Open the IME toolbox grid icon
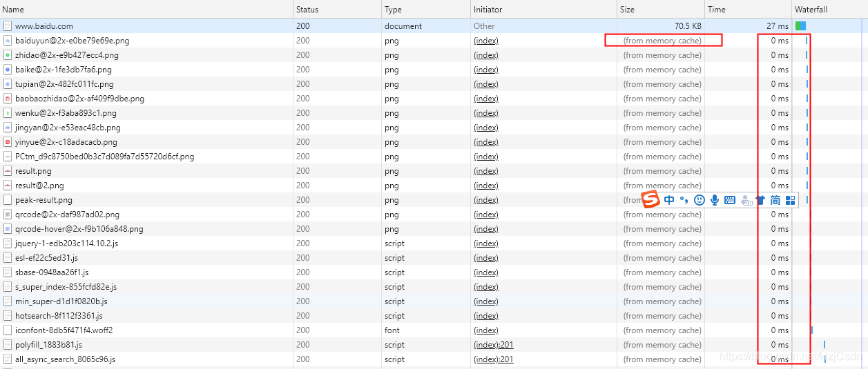The image size is (868, 369). [x=791, y=200]
